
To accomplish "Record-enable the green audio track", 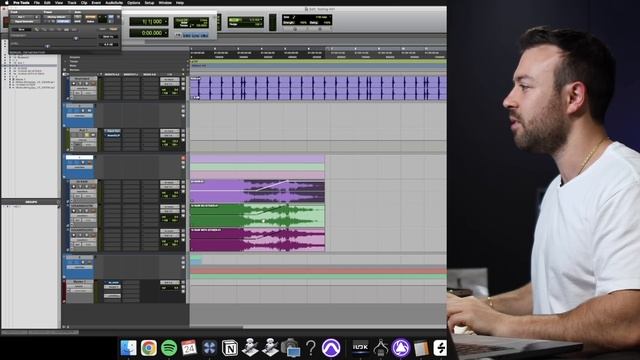I will click(x=74, y=211).
